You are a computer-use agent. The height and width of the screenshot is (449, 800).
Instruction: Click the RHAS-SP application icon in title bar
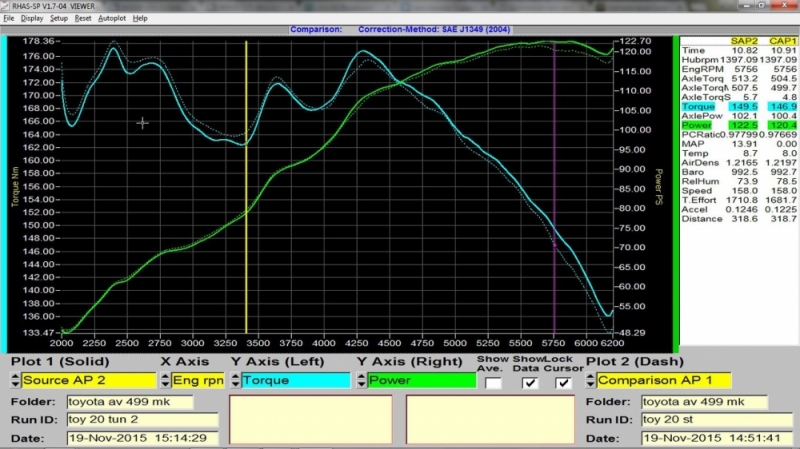click(6, 5)
